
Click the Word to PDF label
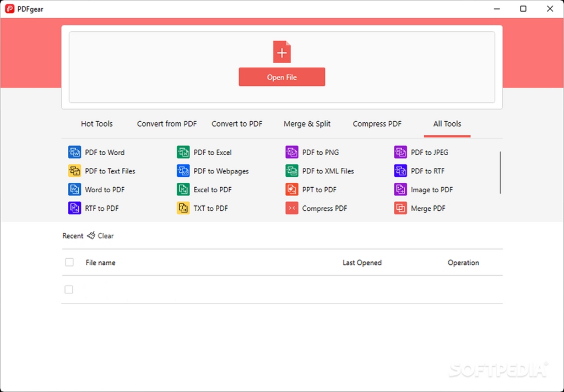pyautogui.click(x=105, y=189)
